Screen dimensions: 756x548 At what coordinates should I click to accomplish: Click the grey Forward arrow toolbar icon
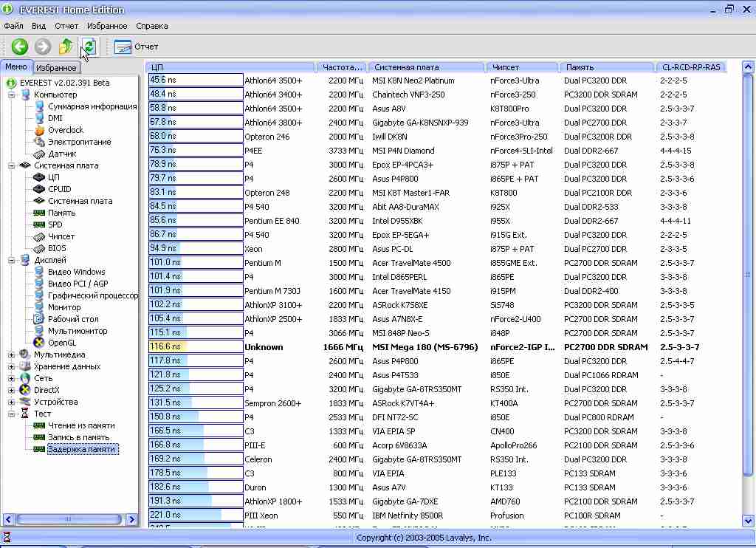coord(42,47)
